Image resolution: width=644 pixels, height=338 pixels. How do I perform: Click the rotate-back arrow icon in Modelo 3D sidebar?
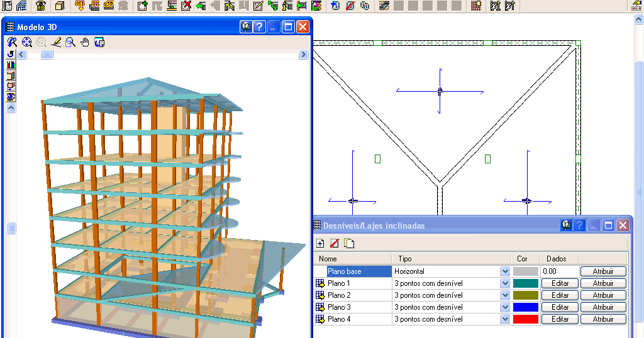click(x=11, y=54)
